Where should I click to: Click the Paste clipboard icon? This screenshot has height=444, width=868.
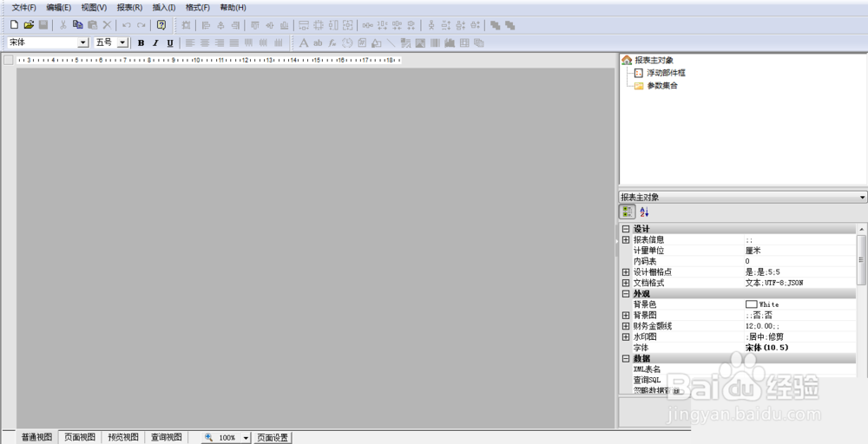click(93, 25)
